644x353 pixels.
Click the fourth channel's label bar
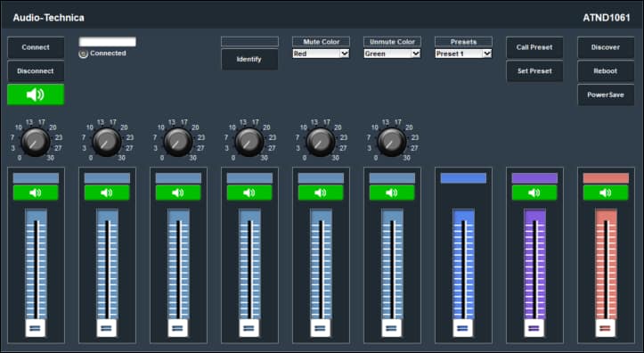(249, 178)
